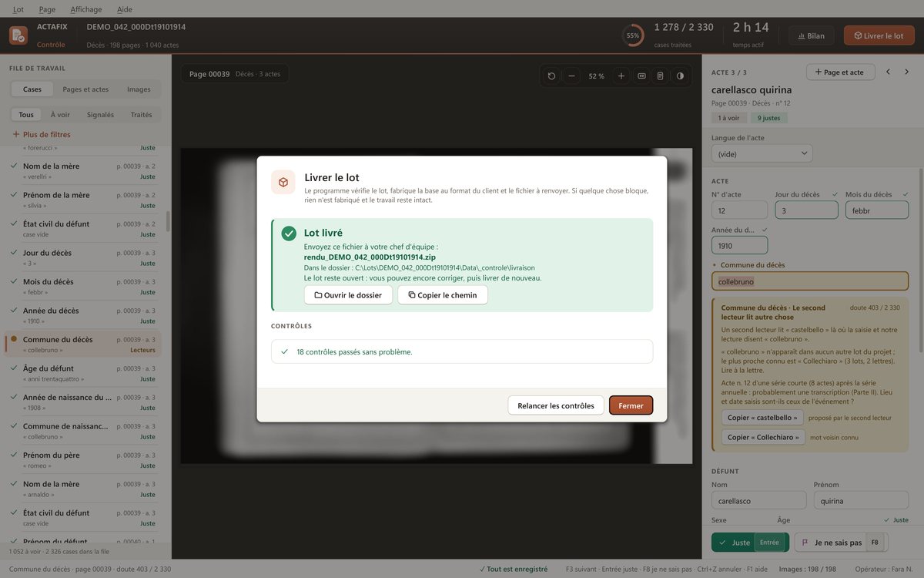Zoom out using the minus icon
Viewport: 924px width, 578px height.
pyautogui.click(x=572, y=76)
